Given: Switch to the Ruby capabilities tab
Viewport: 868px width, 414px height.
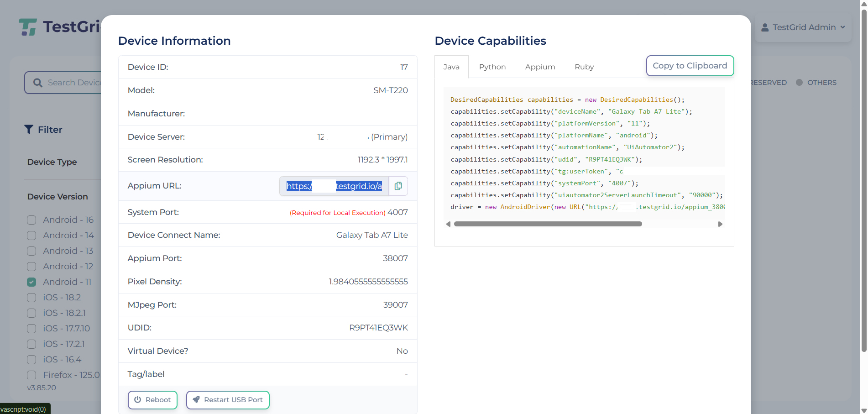Looking at the screenshot, I should 584,67.
